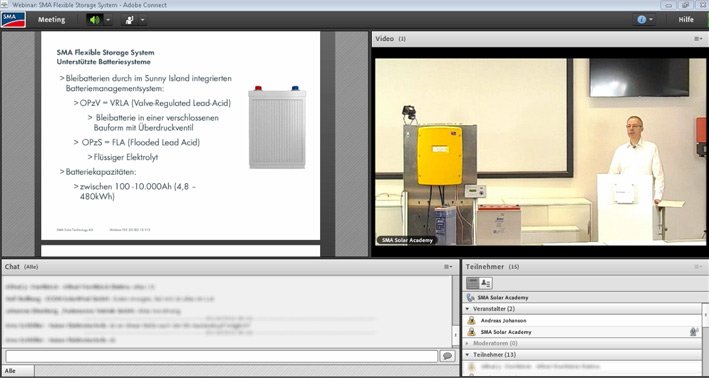Click the blue info icon
The width and height of the screenshot is (709, 378).
click(x=641, y=20)
